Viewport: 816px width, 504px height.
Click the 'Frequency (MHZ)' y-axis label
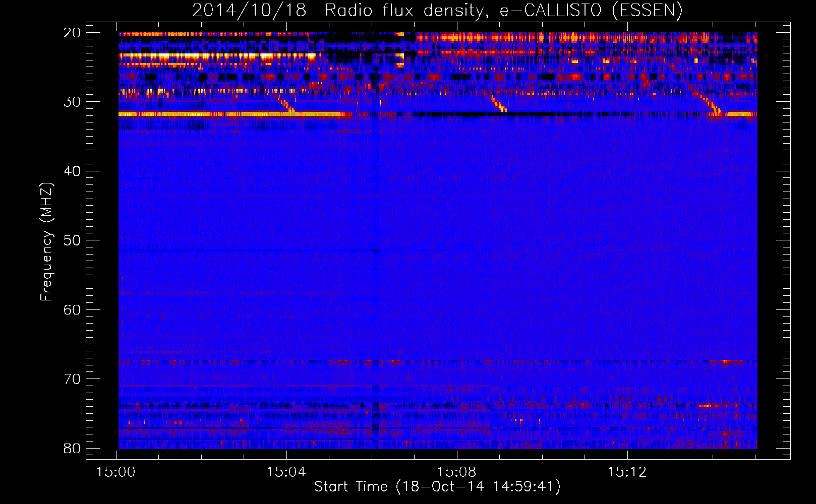(46, 242)
